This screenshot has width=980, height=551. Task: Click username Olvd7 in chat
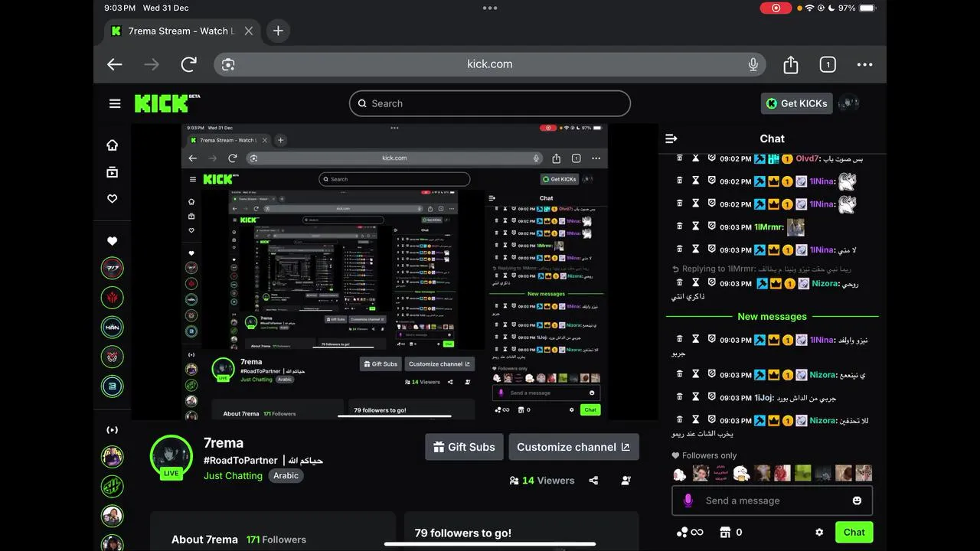(x=807, y=158)
